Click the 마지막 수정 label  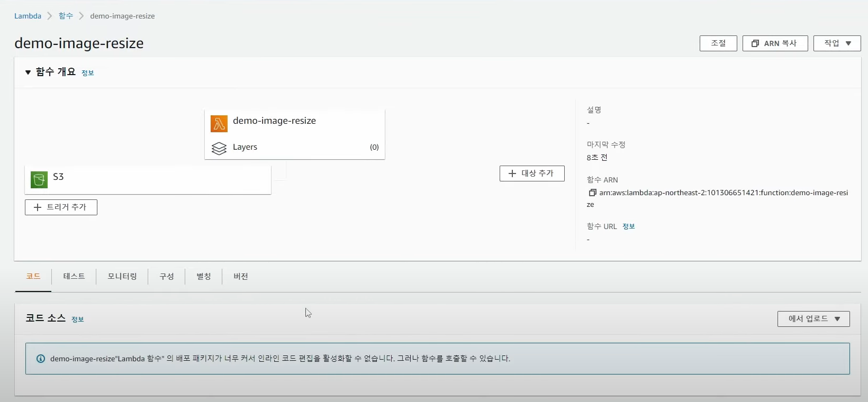(x=606, y=144)
